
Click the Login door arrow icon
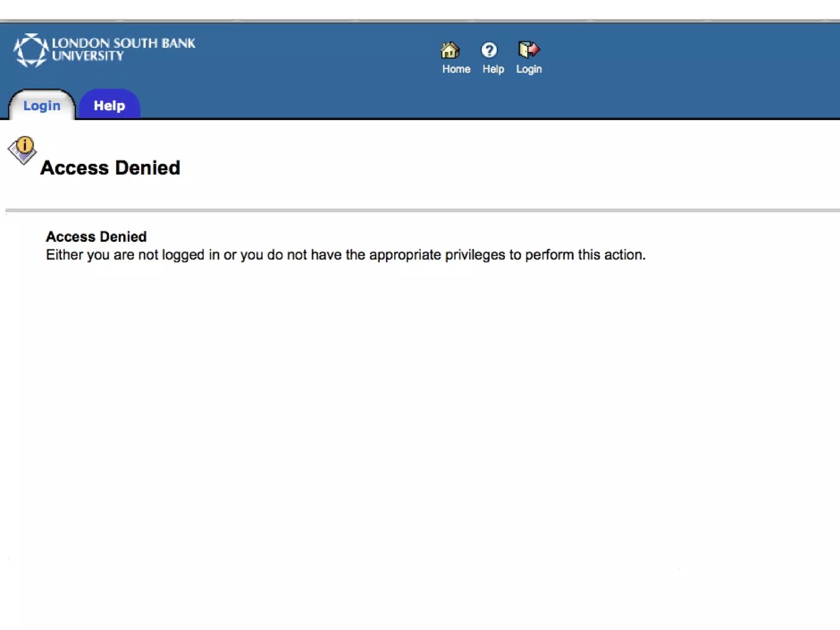pyautogui.click(x=529, y=50)
